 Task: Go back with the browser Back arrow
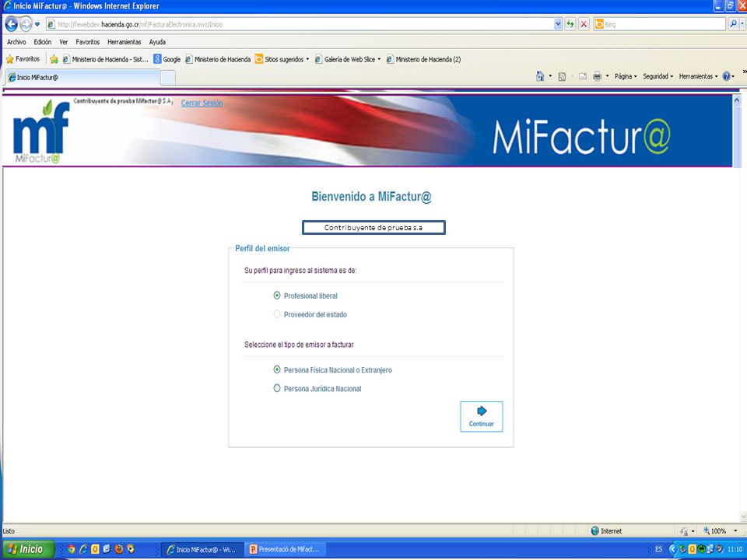(12, 24)
